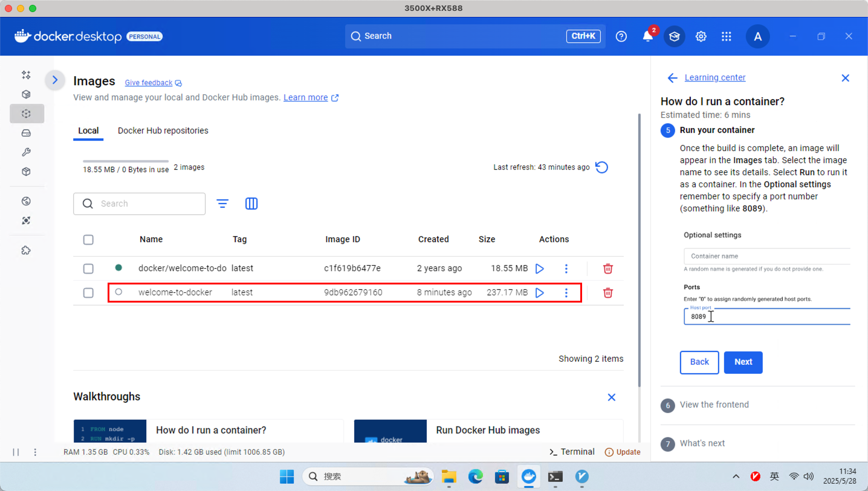868x491 pixels.
Task: Expand the sidebar with the chevron button
Action: (55, 80)
